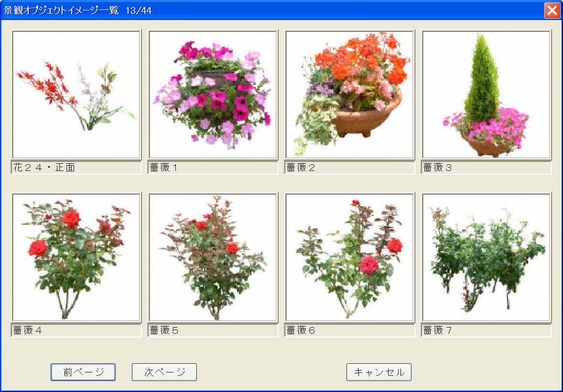Go to previous page with 前ページ
This screenshot has height=392, width=563.
pyautogui.click(x=83, y=372)
